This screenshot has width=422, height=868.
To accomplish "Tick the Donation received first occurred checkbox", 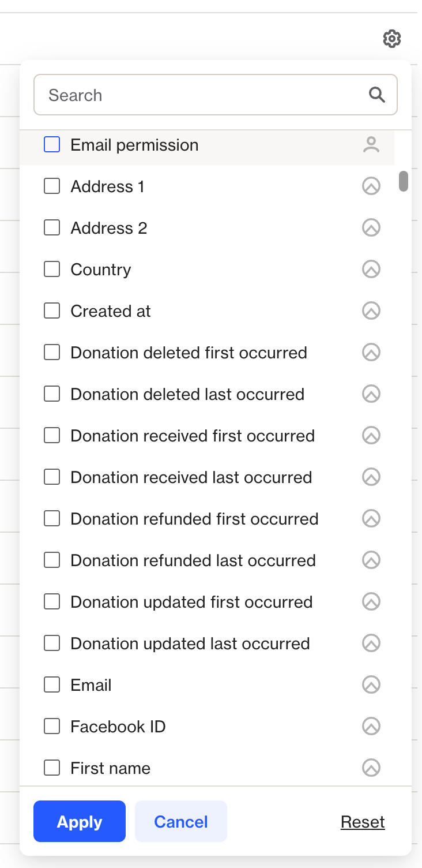I will pyautogui.click(x=52, y=436).
